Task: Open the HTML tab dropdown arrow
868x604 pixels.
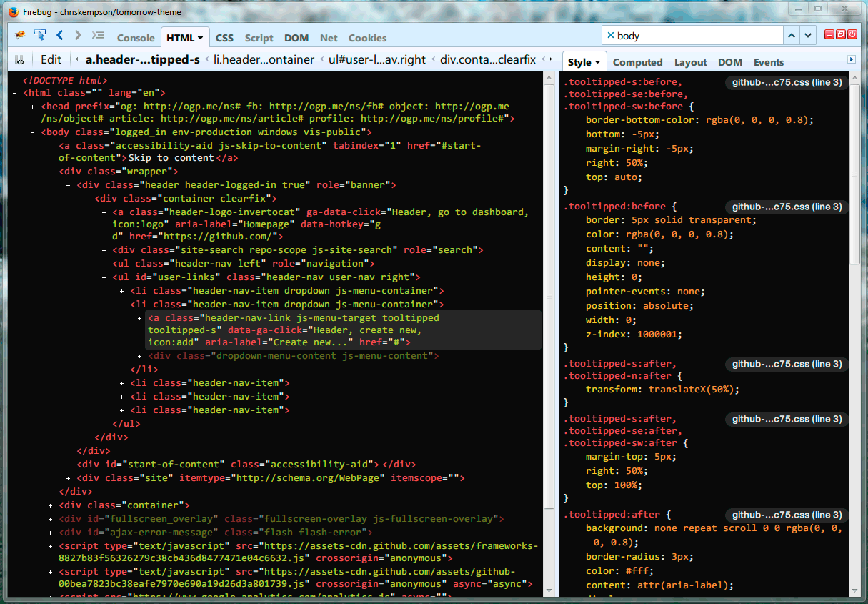Action: pyautogui.click(x=201, y=38)
